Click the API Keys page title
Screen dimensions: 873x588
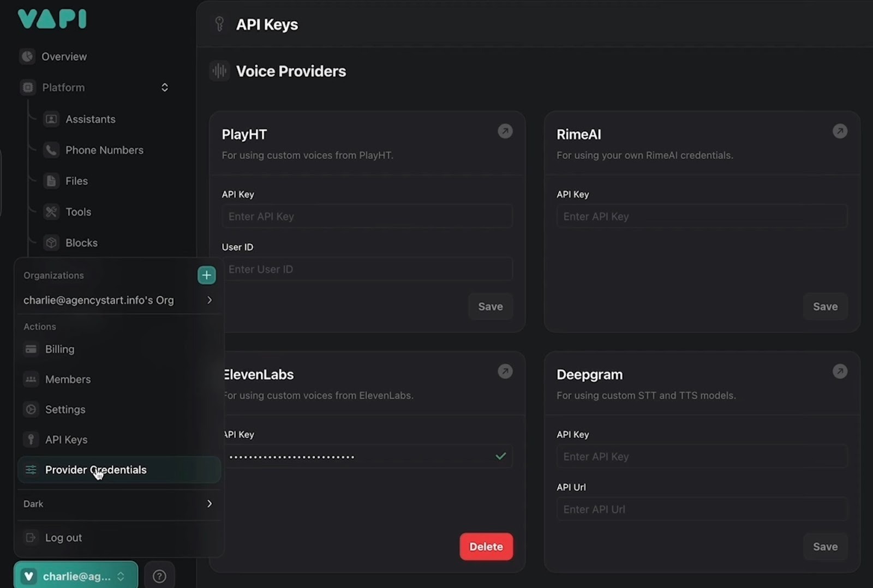(x=267, y=25)
